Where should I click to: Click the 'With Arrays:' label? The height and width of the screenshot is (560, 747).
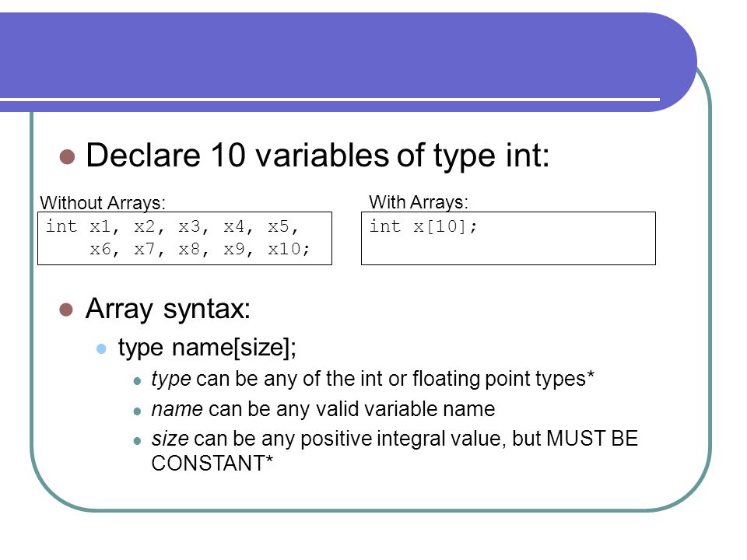[419, 202]
